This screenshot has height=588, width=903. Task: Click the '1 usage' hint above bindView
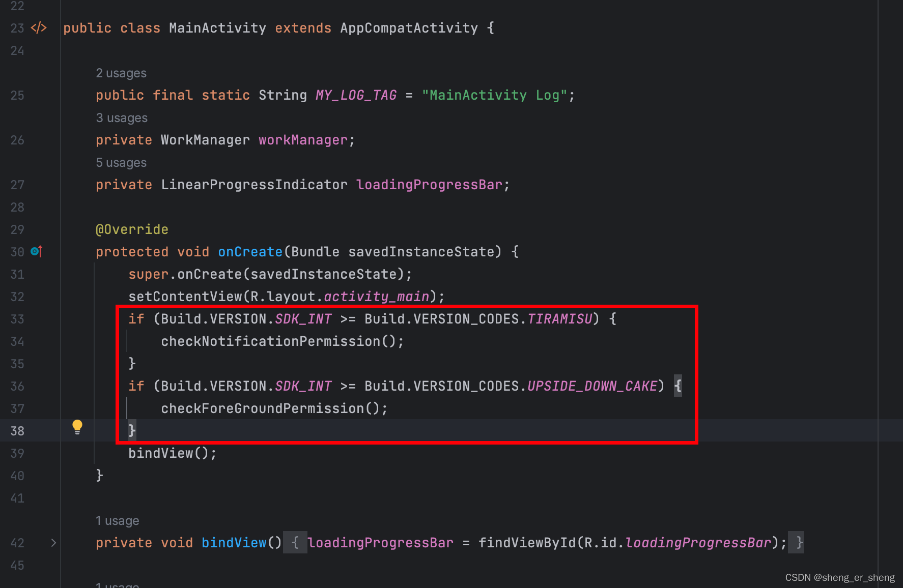coord(117,521)
